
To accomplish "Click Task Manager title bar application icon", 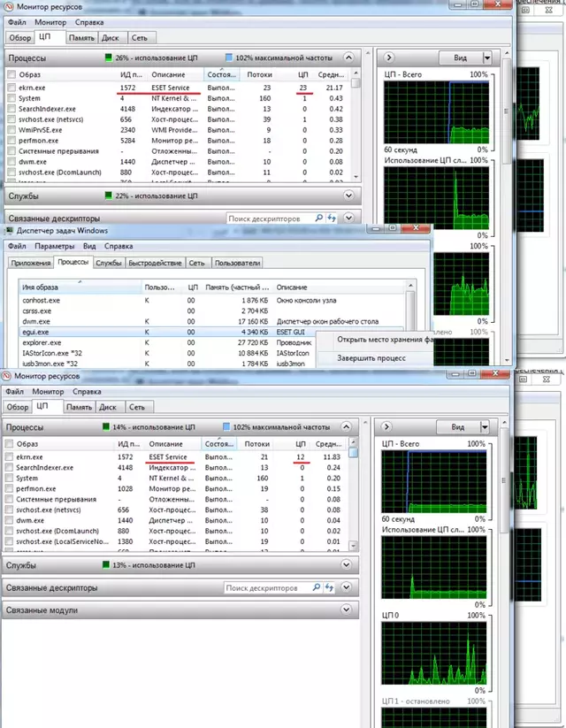I will tap(8, 231).
